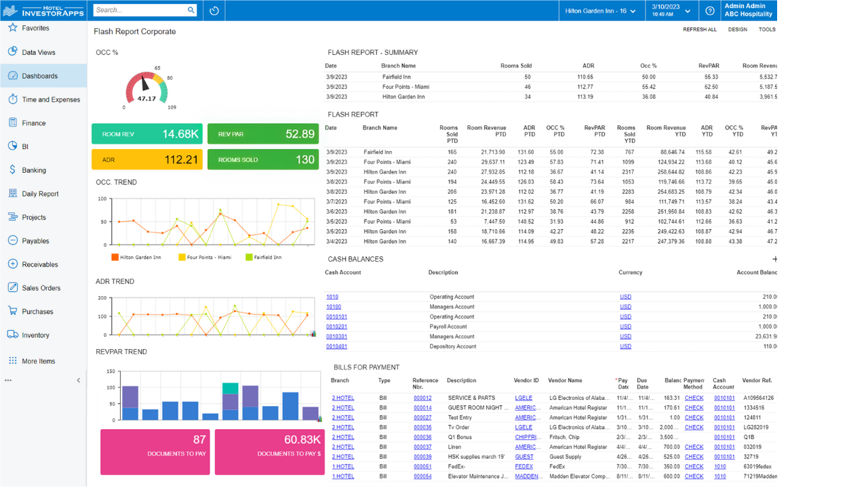The width and height of the screenshot is (868, 488).
Task: Open Time and Expenses stopwatch icon
Action: pyautogui.click(x=12, y=100)
